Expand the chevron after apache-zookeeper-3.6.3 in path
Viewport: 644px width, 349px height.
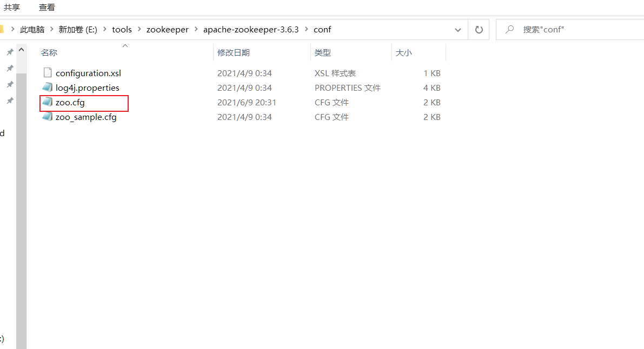click(307, 29)
